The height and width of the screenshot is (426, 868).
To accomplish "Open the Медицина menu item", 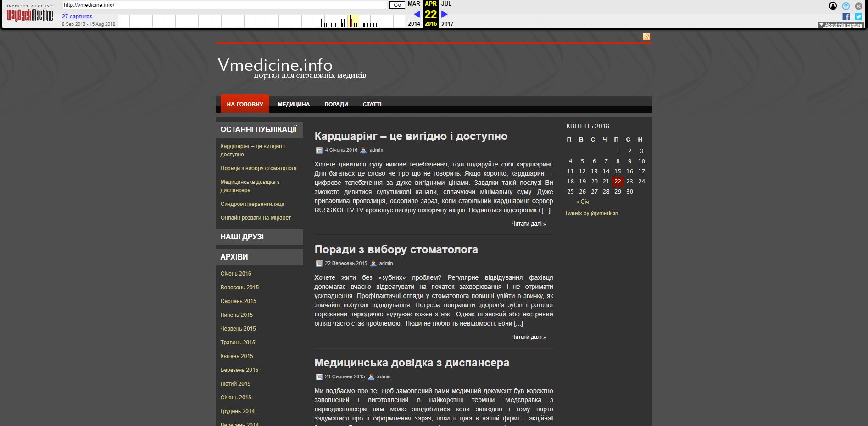I will (294, 104).
